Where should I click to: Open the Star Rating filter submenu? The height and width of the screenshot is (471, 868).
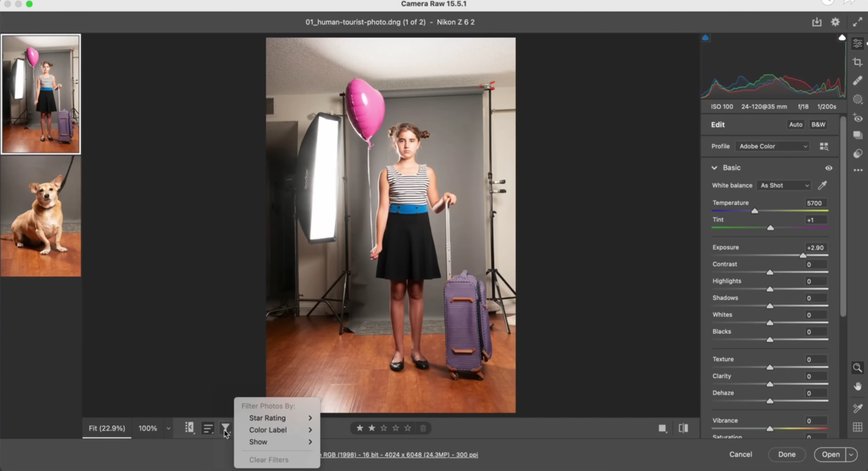[x=268, y=417]
